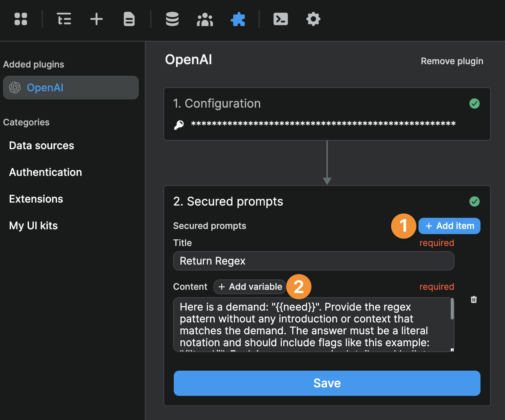Click the Return Regex title input field
The width and height of the screenshot is (505, 420).
pyautogui.click(x=313, y=261)
